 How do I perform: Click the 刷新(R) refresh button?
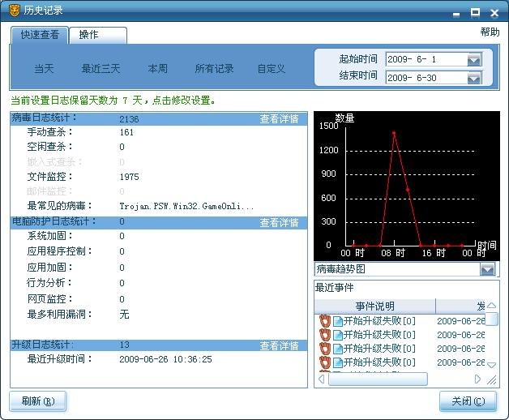click(x=37, y=401)
